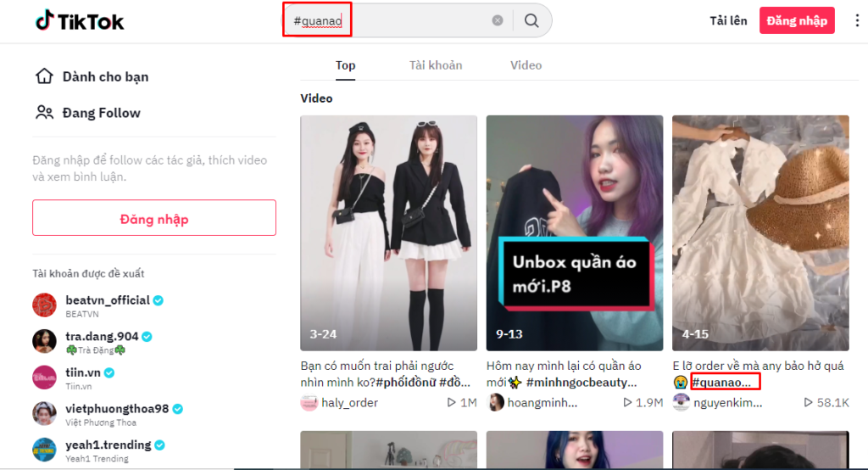
Task: Open the vietphuongthoa98 account link
Action: 117,408
